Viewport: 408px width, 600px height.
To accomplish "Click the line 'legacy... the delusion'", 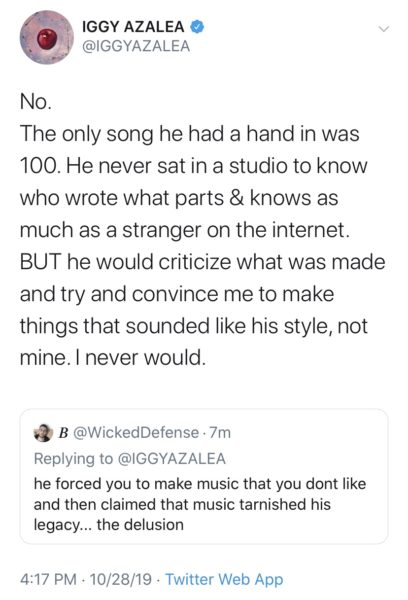I will (x=109, y=525).
